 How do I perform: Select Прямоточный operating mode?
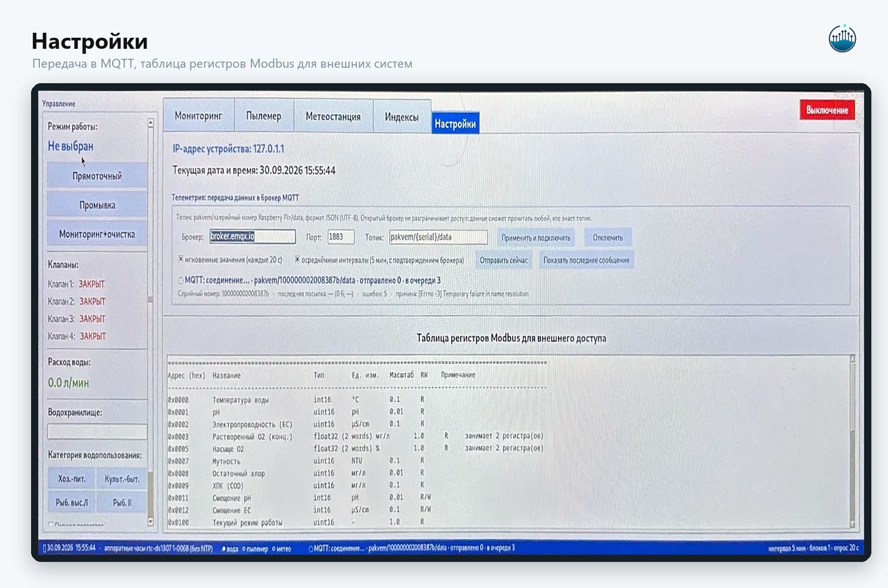pyautogui.click(x=97, y=176)
